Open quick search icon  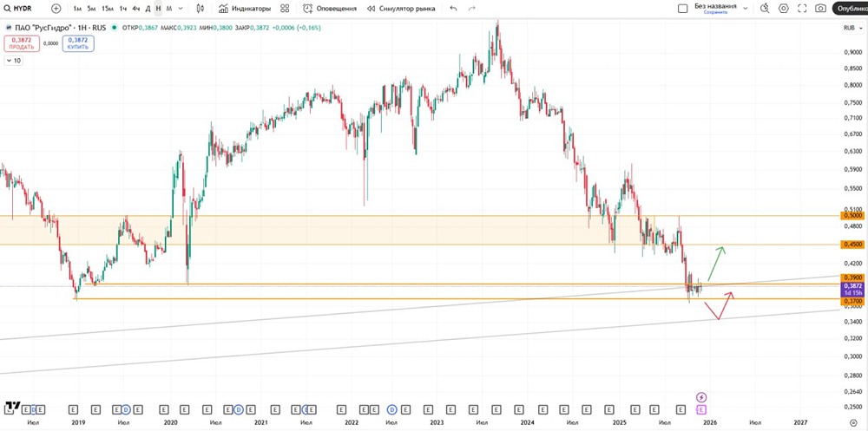click(765, 9)
